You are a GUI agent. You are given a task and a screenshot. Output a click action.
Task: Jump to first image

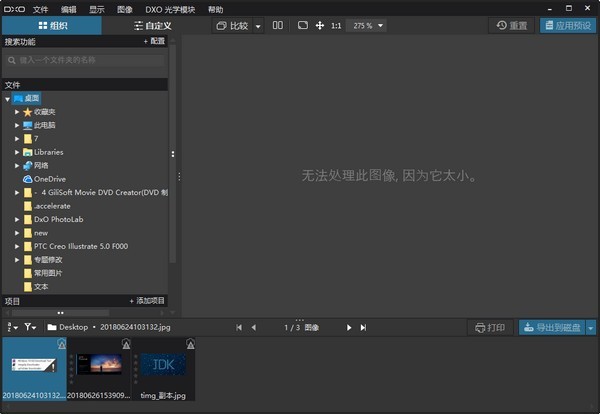pos(239,328)
